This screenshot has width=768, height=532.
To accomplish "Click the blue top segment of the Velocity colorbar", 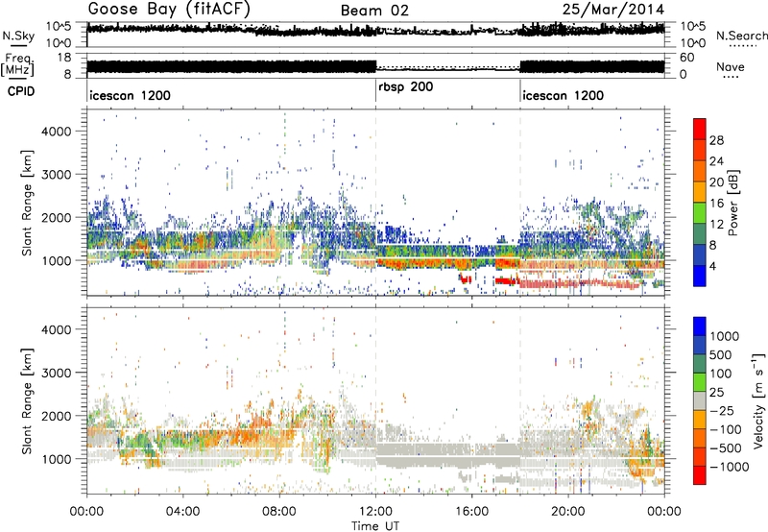I will click(x=700, y=326).
